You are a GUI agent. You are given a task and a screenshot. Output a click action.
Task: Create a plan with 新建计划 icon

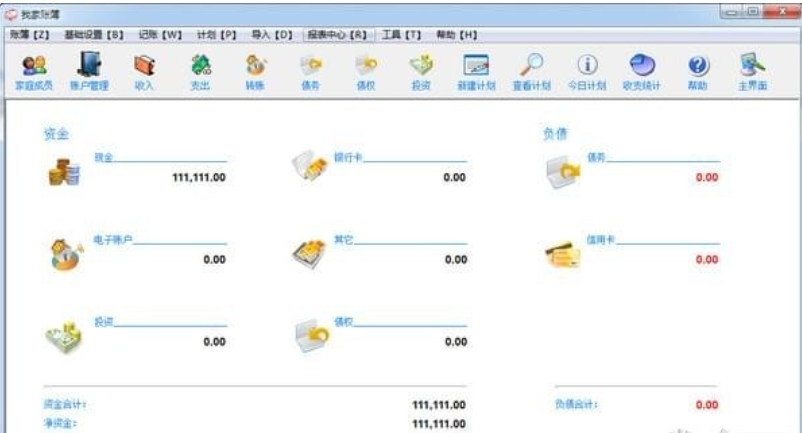pyautogui.click(x=476, y=72)
